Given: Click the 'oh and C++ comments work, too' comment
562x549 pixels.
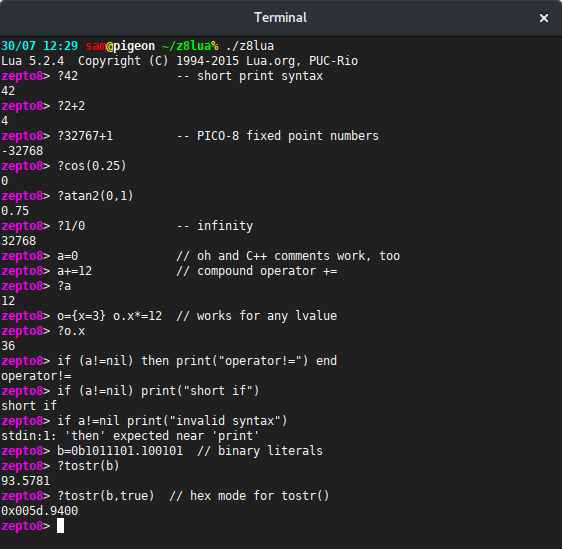Looking at the screenshot, I should pos(299,256).
